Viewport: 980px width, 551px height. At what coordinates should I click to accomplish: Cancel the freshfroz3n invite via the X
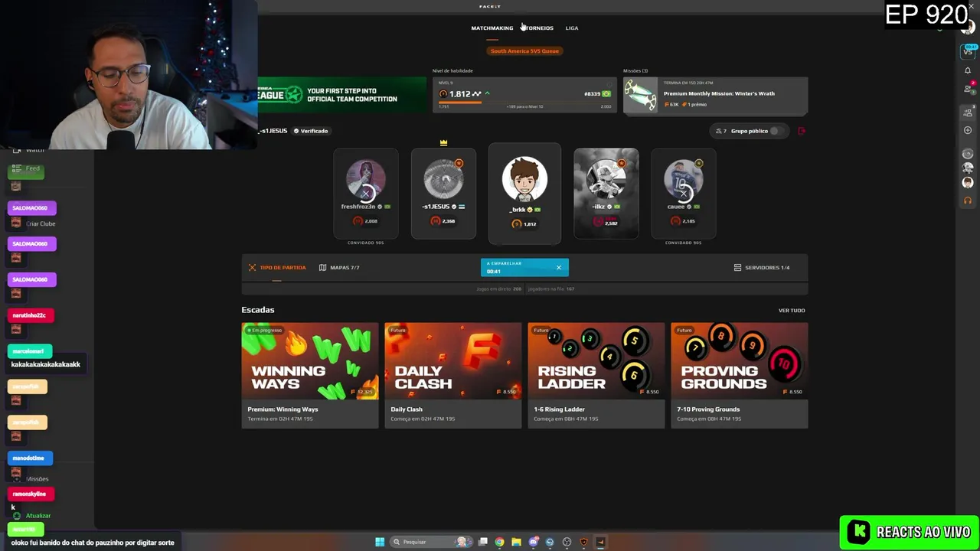(366, 193)
